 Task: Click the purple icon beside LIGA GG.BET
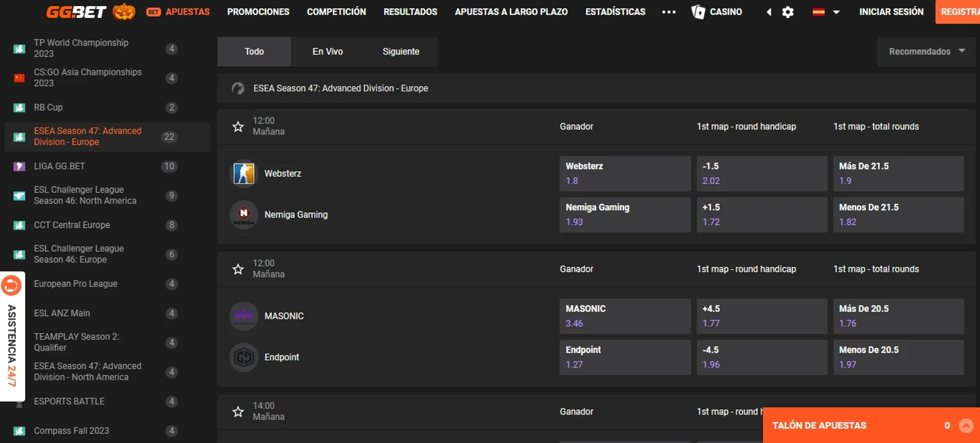pos(19,167)
